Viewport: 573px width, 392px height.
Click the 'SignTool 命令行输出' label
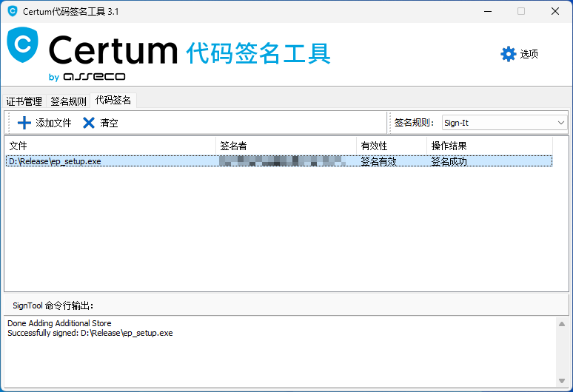pyautogui.click(x=53, y=305)
